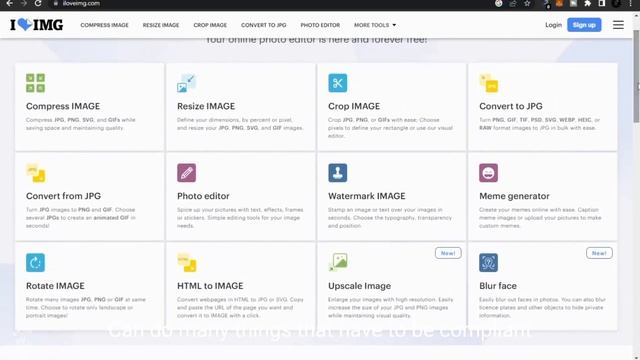640x360 pixels.
Task: Open PHOTO EDITOR in the navigation bar
Action: point(320,25)
